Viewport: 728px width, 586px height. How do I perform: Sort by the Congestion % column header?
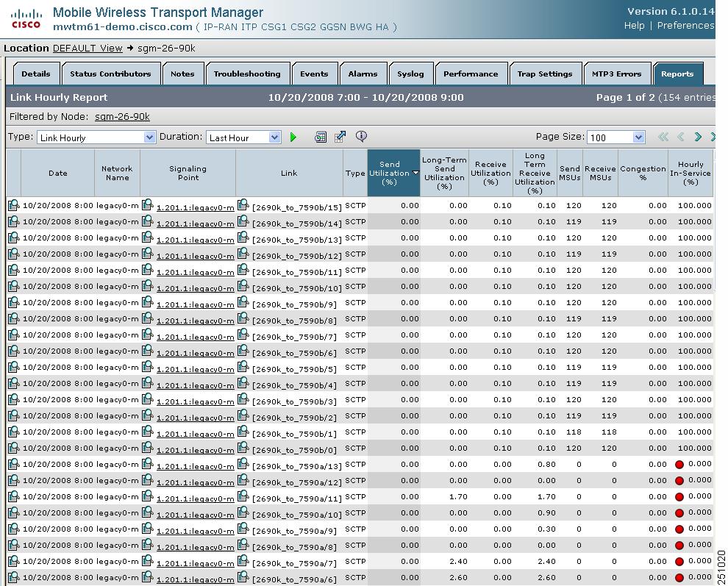pyautogui.click(x=643, y=173)
